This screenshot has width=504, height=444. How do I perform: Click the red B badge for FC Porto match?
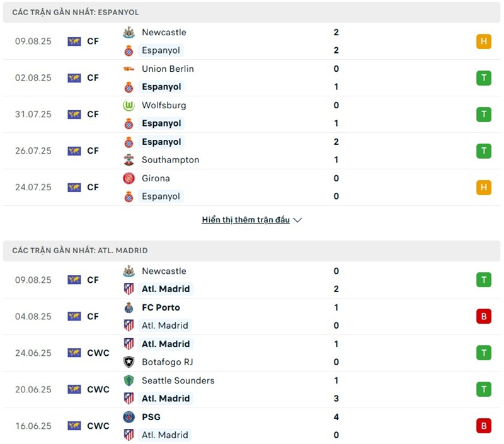(483, 316)
